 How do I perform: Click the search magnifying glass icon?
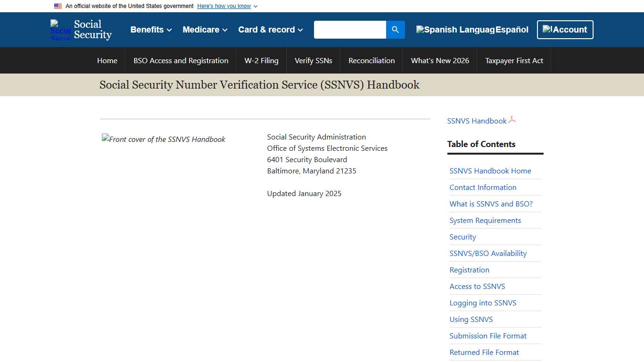click(x=395, y=29)
